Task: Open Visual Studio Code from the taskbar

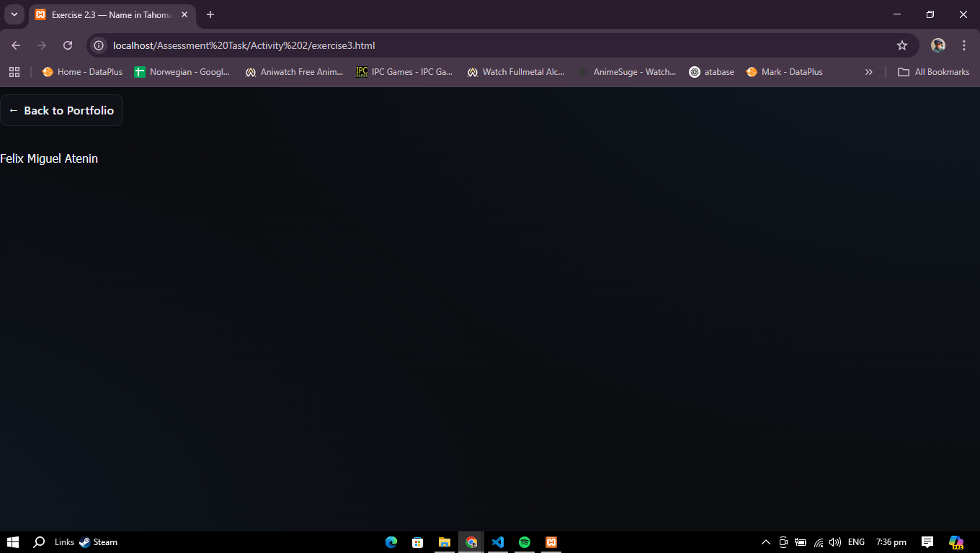Action: pyautogui.click(x=497, y=542)
